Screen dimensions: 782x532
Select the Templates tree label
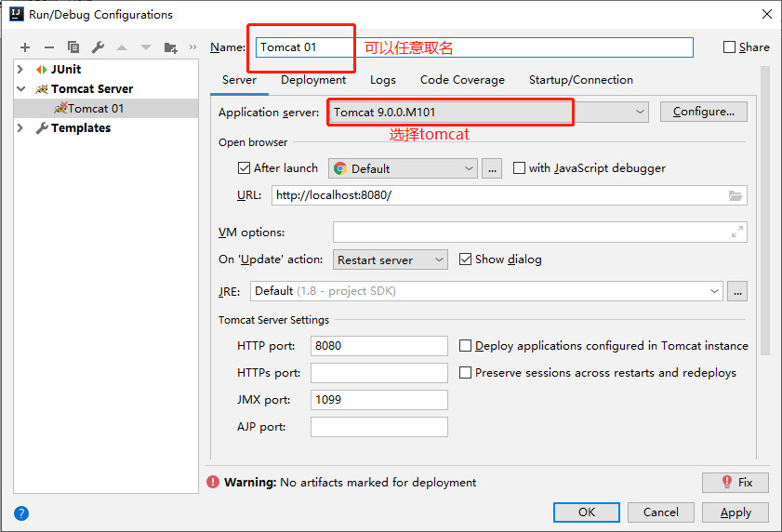pos(81,128)
